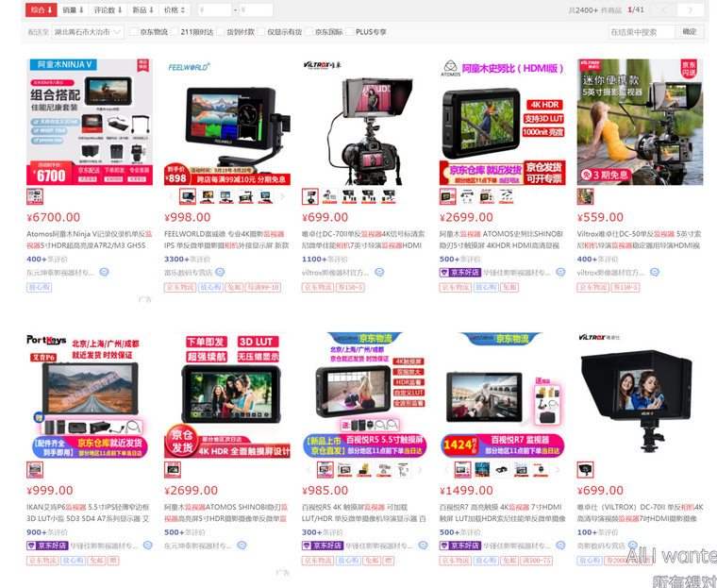717x588 pixels.
Task: Contact seller chat icon for 富乐数码专营店
Action: [220, 272]
